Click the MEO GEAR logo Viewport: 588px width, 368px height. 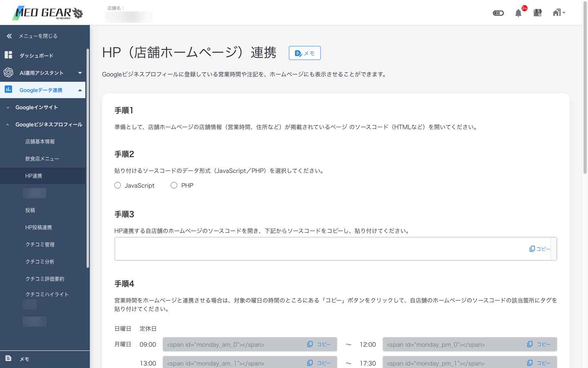[48, 13]
